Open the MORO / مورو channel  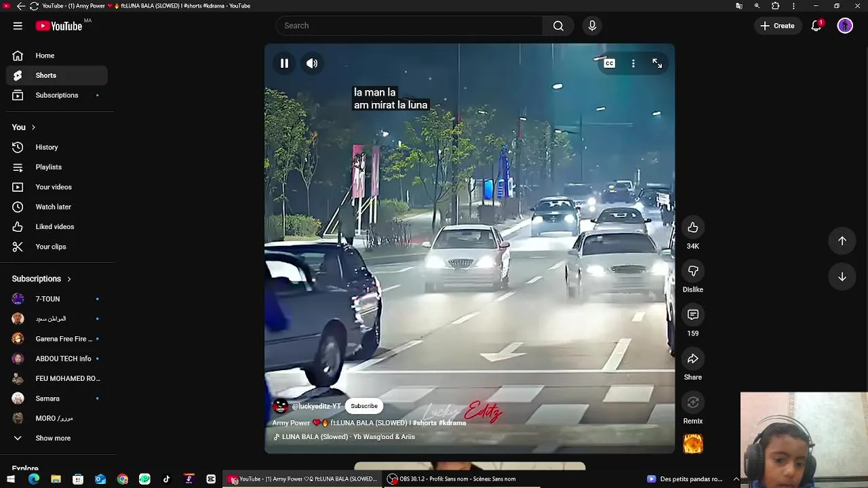[57, 418]
